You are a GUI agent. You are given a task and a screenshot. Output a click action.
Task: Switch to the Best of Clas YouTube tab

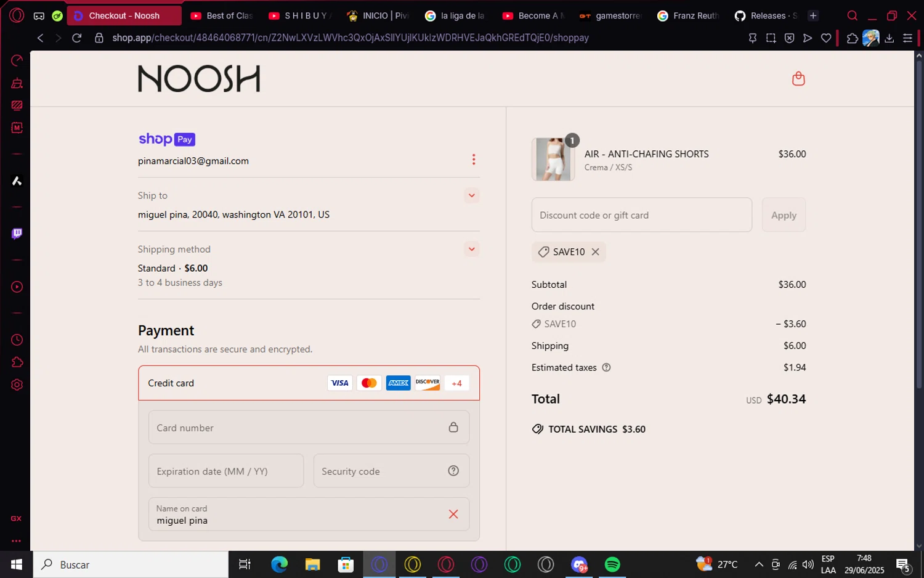222,16
